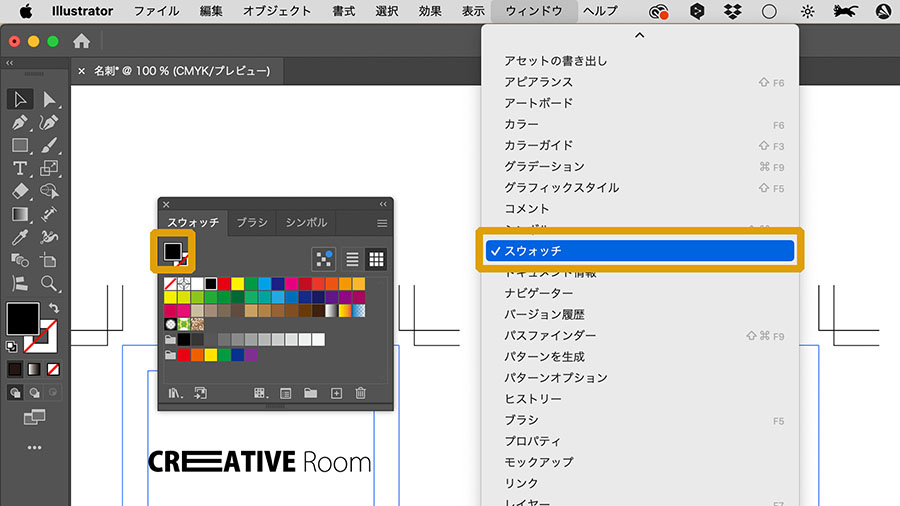Screen dimensions: 900x506
Task: Collapse the swatches panel with double chevron
Action: click(383, 204)
